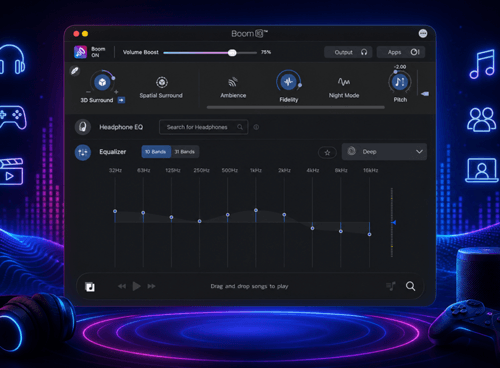
Task: Click the player search magnifier icon
Action: tap(410, 286)
